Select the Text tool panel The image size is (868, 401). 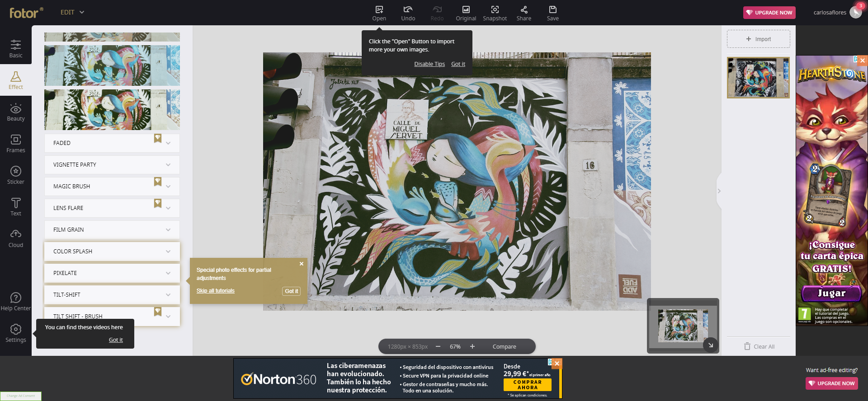tap(16, 207)
